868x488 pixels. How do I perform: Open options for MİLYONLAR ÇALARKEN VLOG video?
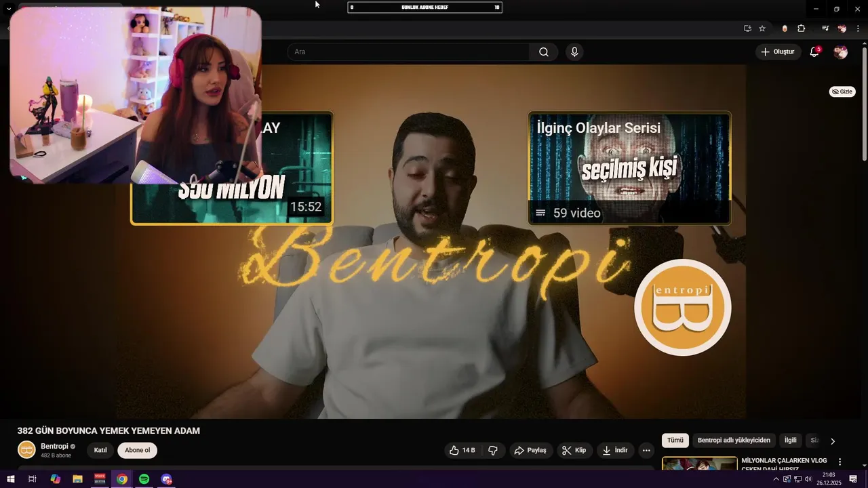pyautogui.click(x=840, y=462)
